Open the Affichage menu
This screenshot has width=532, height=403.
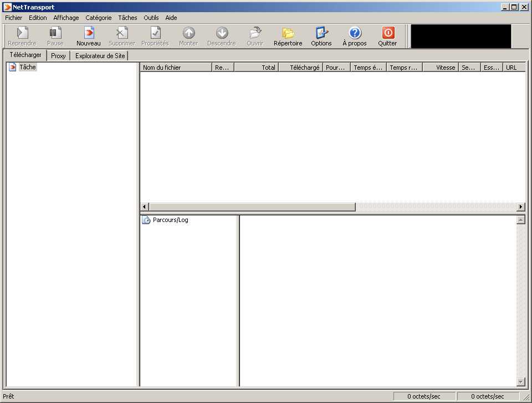click(x=66, y=18)
